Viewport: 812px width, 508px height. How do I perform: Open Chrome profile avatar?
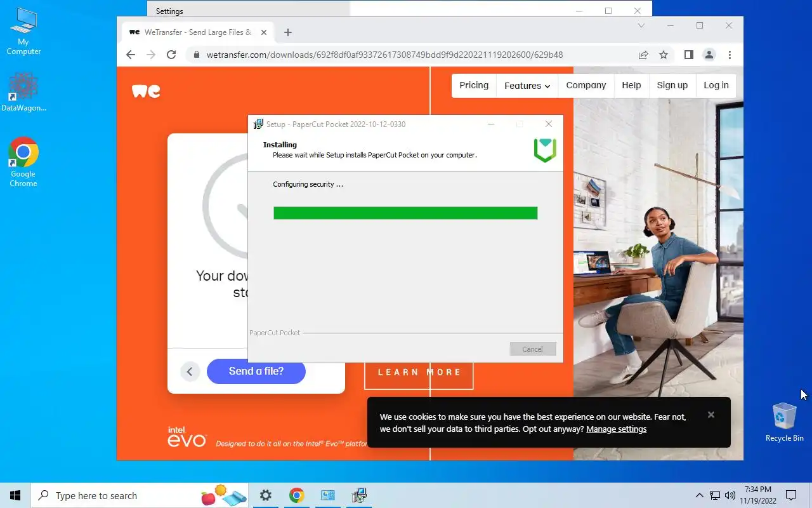(x=709, y=55)
